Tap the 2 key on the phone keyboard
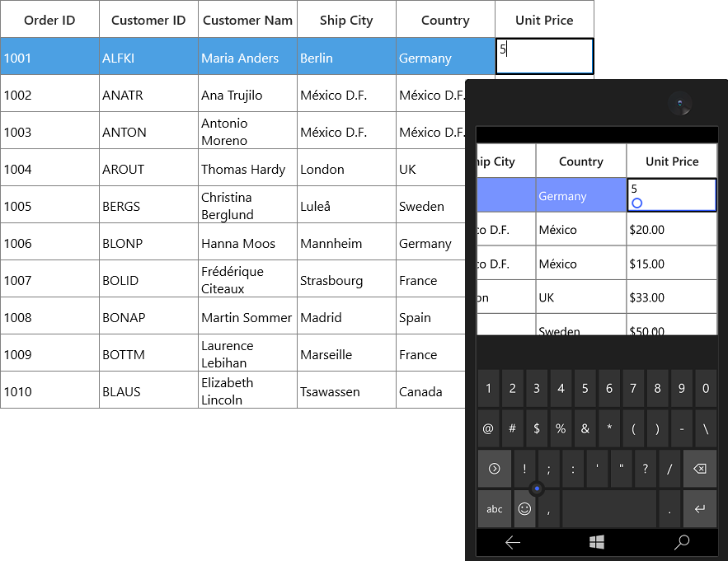Screen dimensions: 728x561 point(513,388)
